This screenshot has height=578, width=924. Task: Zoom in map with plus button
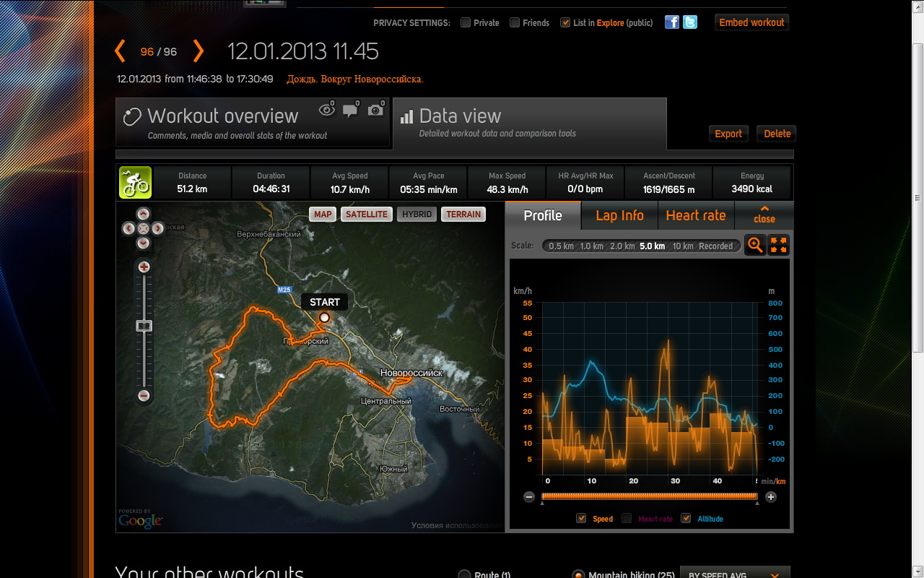click(144, 267)
